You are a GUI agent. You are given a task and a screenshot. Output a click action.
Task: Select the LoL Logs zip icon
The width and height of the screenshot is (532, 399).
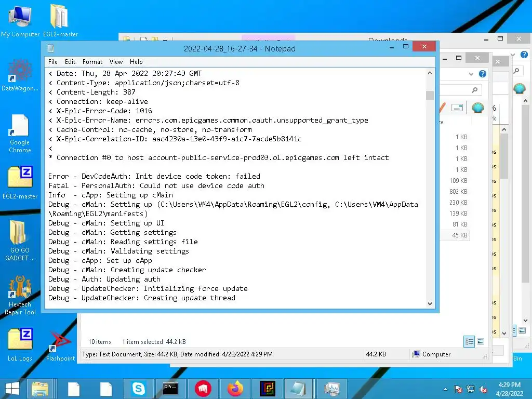[x=20, y=344]
